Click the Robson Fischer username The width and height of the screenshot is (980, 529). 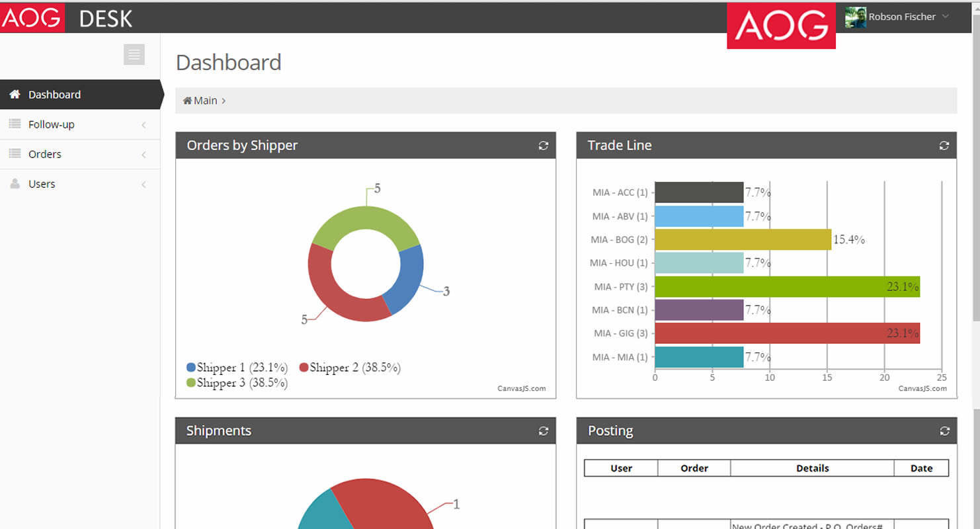[x=902, y=17]
